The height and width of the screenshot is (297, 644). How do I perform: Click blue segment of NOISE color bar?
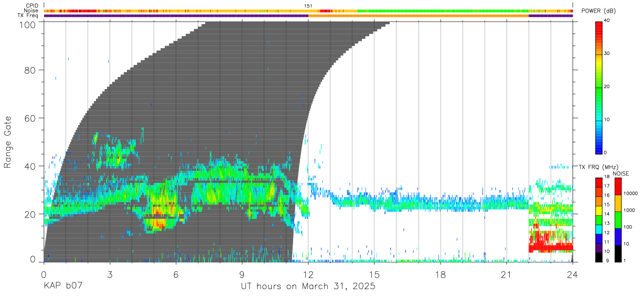[x=618, y=237]
